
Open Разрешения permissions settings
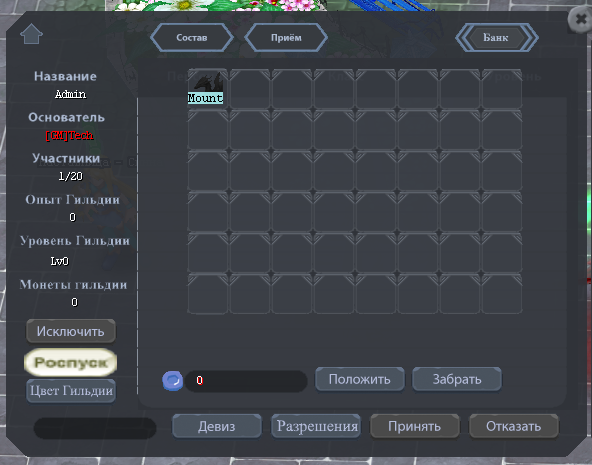(x=316, y=426)
